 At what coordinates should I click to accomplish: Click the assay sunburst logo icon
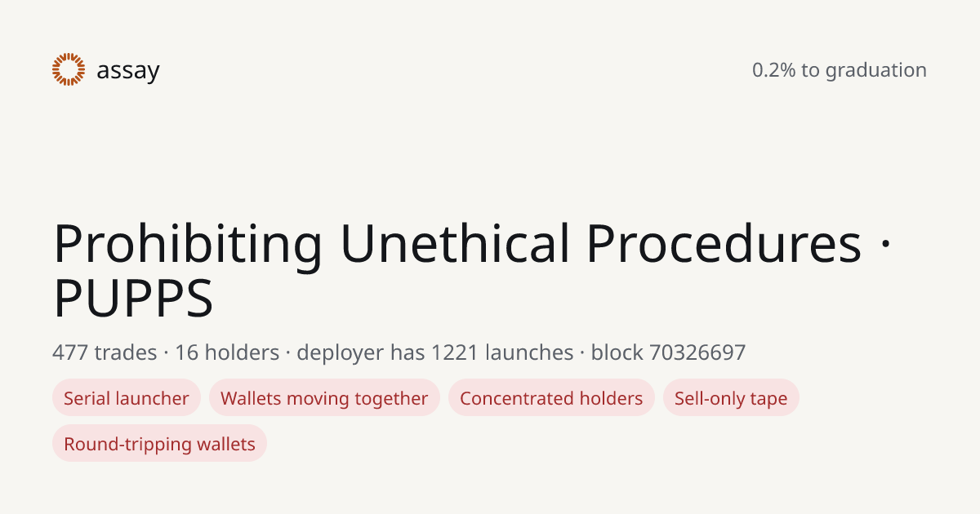[69, 69]
